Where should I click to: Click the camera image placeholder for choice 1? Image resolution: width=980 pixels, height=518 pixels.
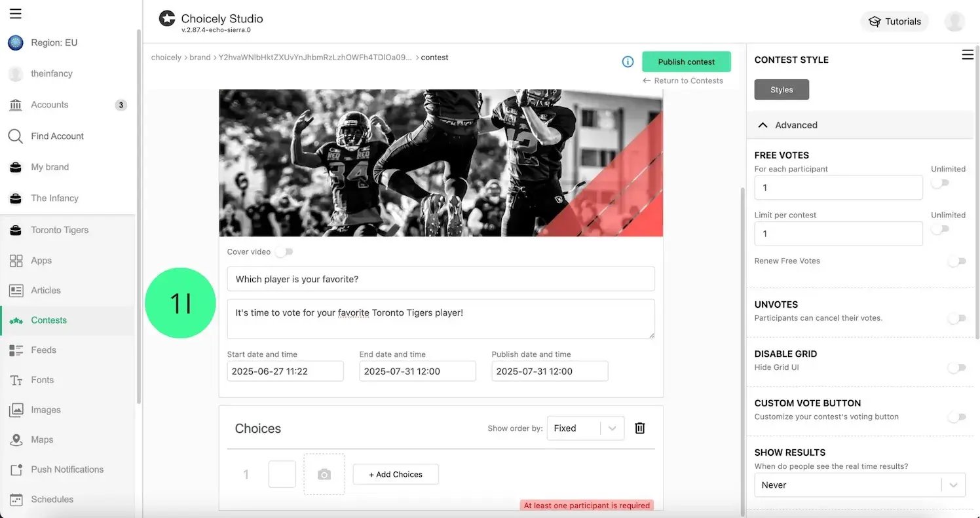click(324, 474)
